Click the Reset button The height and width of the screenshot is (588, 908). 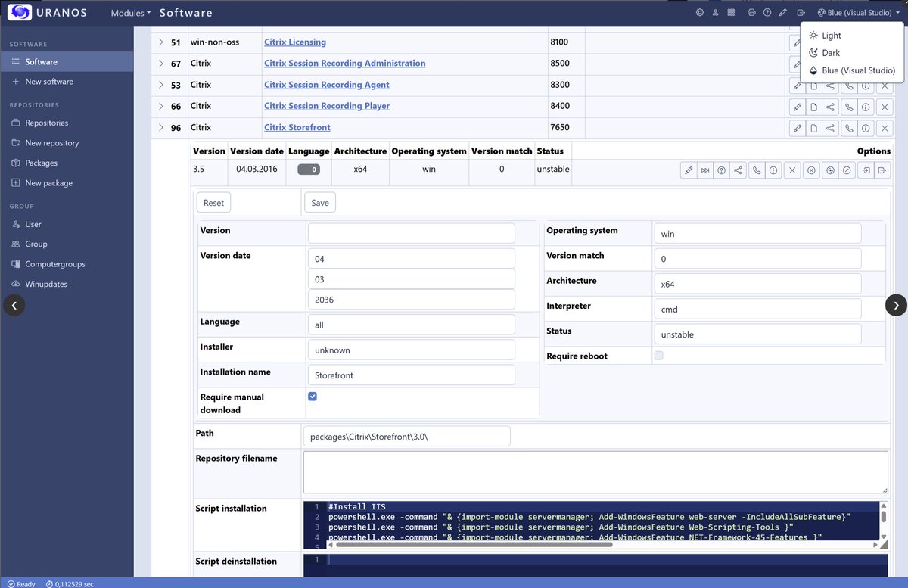(213, 203)
